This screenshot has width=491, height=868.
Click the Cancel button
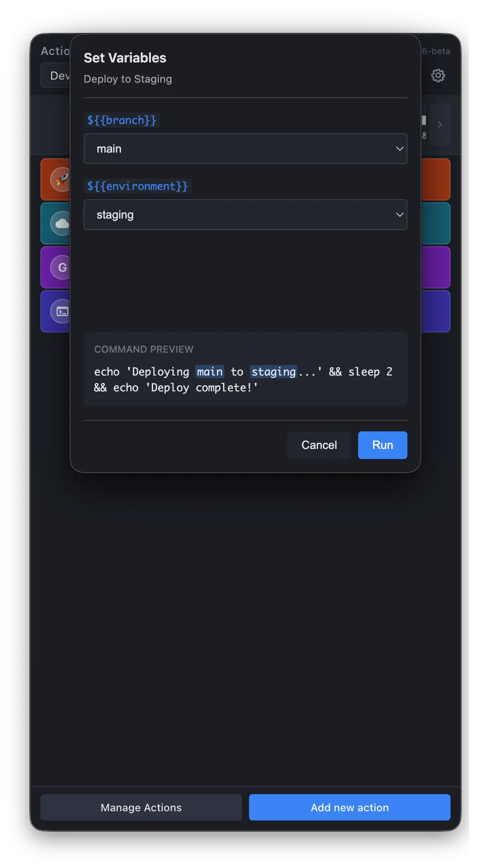pyautogui.click(x=319, y=445)
